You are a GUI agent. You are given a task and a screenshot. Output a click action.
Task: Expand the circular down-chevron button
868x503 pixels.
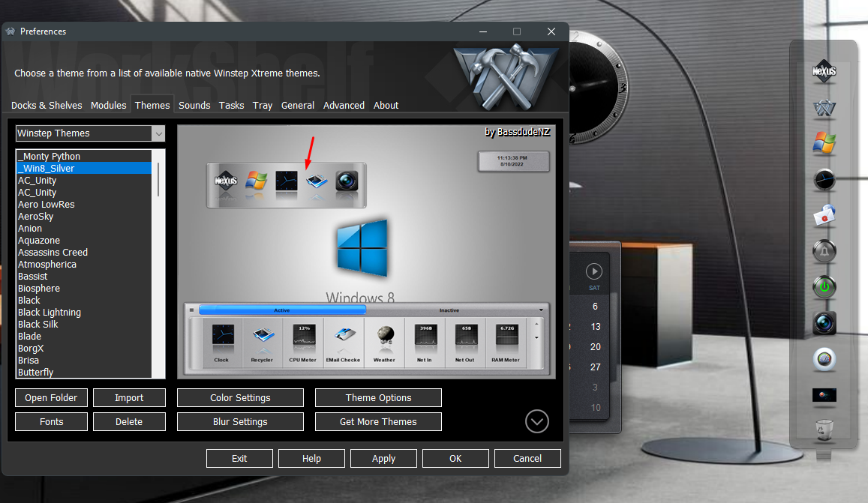[x=536, y=421]
